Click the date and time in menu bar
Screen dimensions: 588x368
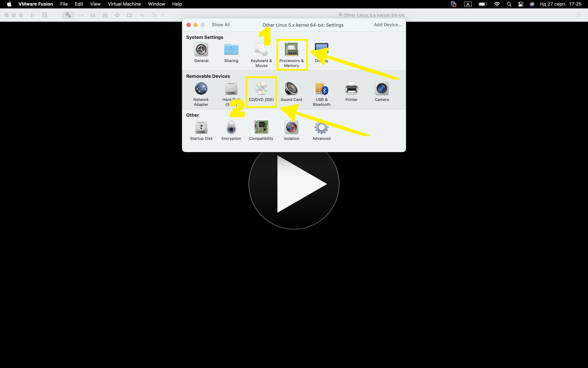tap(561, 4)
